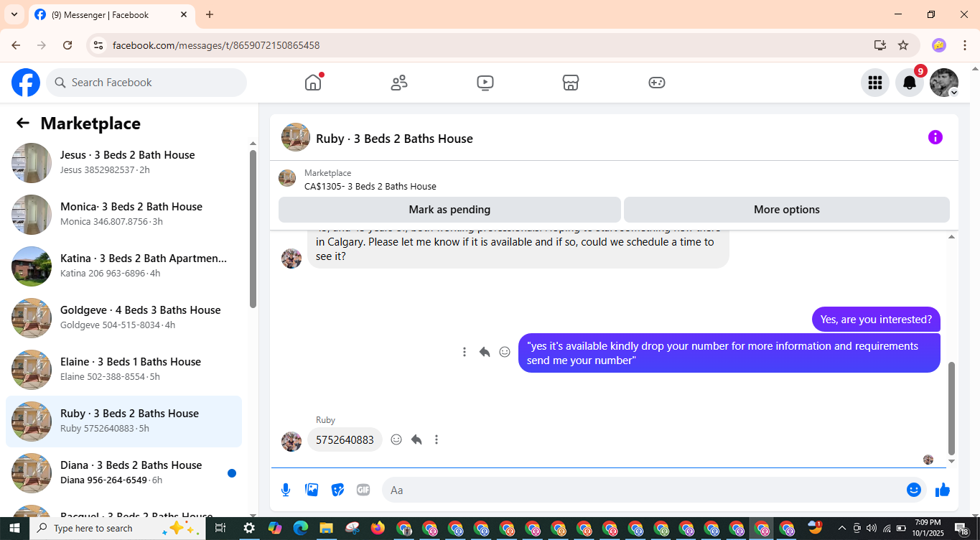This screenshot has height=540, width=980.
Task: Open File Explorer from the taskbar
Action: (x=326, y=529)
